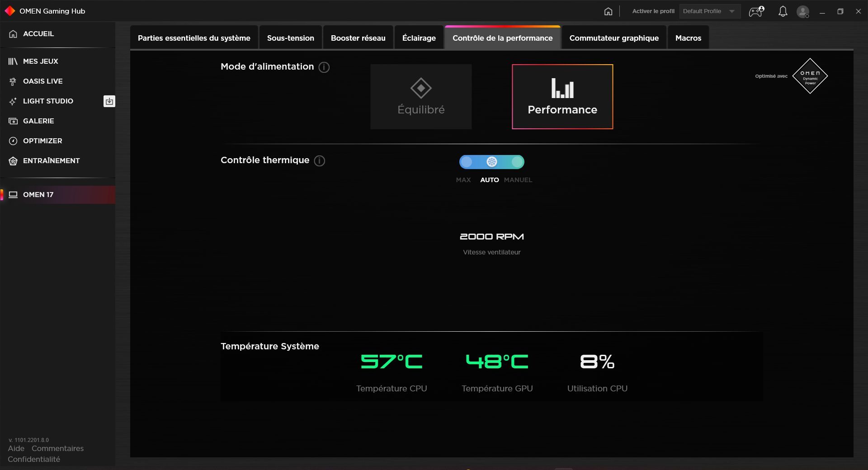Screen dimensions: 868x470
Task: Open the Macros tab
Action: (x=688, y=38)
